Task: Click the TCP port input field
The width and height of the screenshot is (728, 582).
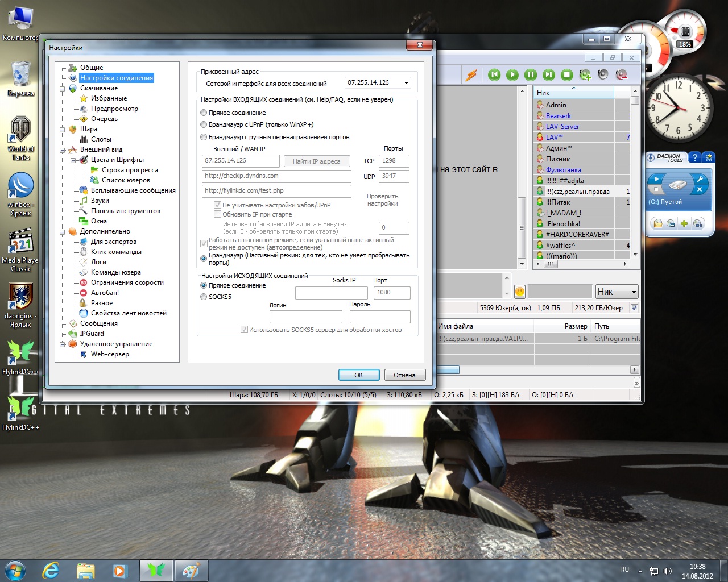Action: pyautogui.click(x=394, y=161)
